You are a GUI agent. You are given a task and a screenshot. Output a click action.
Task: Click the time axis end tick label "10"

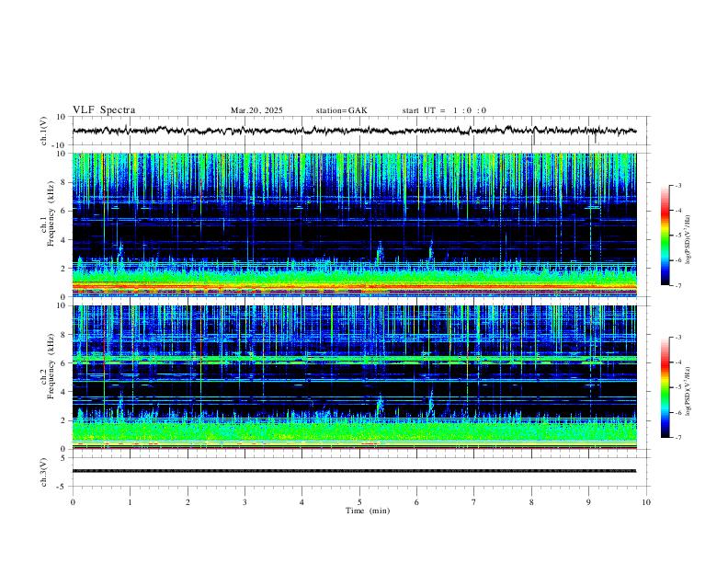646,502
